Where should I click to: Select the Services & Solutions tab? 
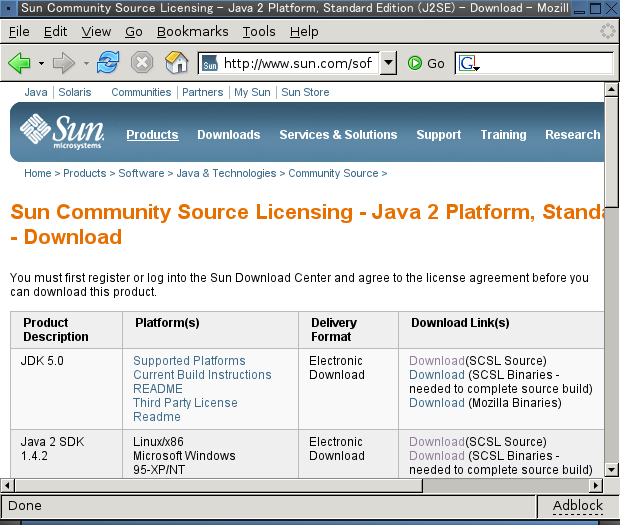click(338, 135)
